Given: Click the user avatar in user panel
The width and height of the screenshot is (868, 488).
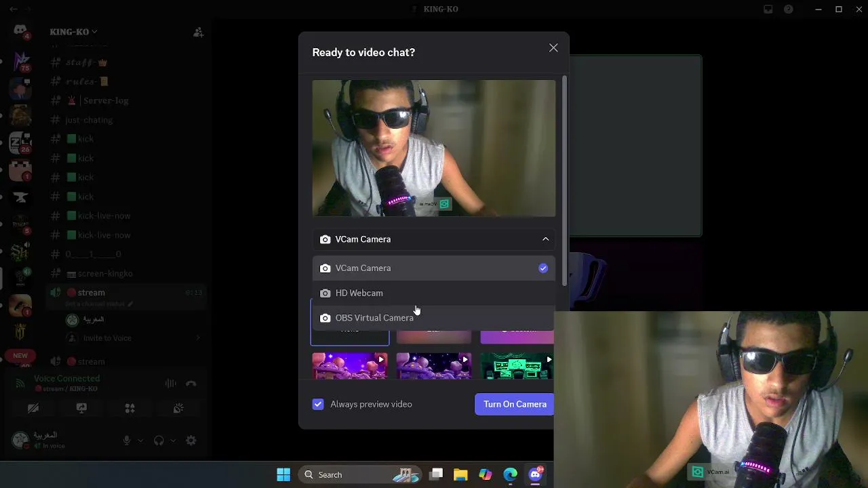Looking at the screenshot, I should point(20,440).
